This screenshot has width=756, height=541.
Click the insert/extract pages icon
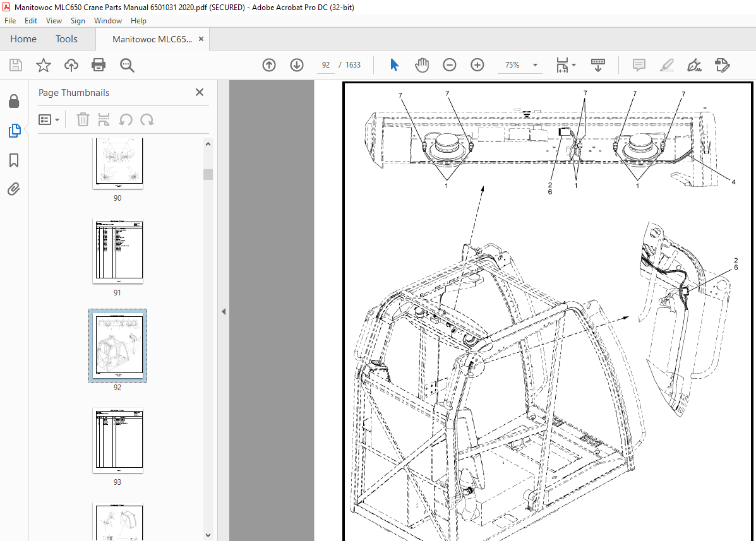(x=104, y=119)
